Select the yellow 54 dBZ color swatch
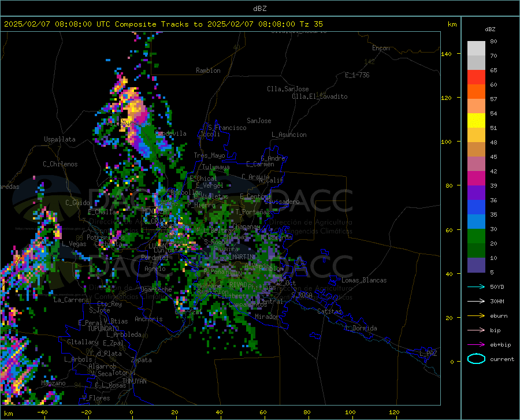This screenshot has height=420, width=520. pyautogui.click(x=476, y=121)
